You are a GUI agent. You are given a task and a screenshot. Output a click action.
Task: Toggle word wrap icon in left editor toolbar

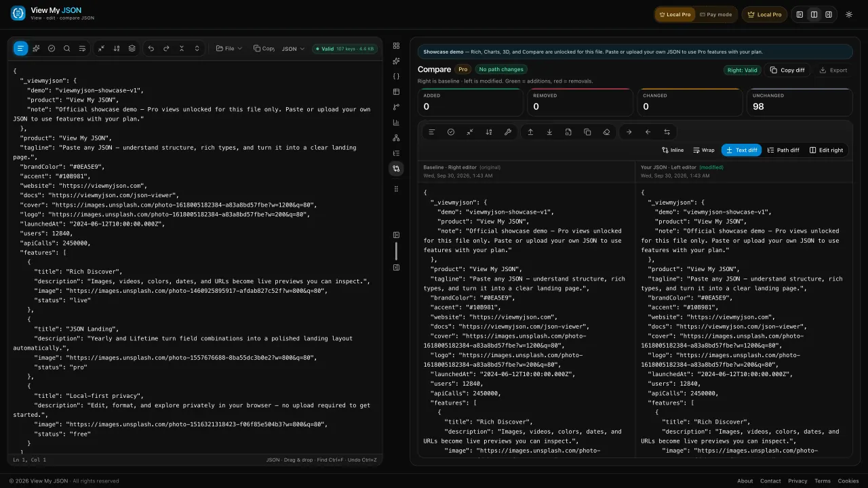(82, 49)
